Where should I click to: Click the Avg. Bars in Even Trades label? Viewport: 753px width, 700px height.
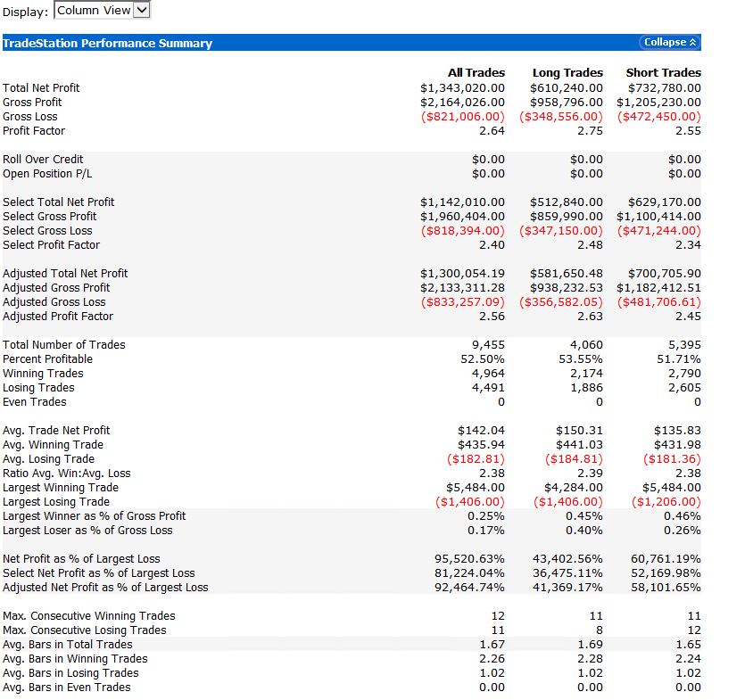point(67,688)
